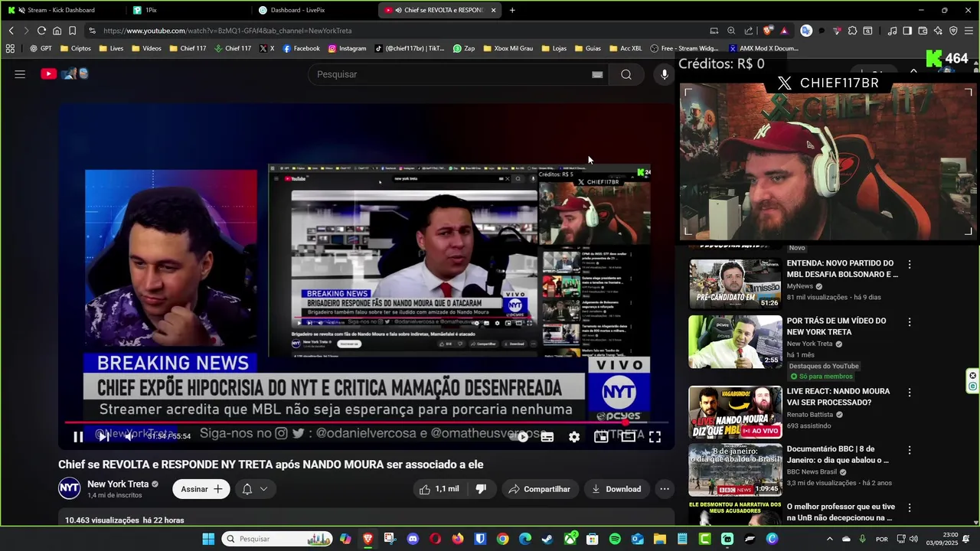Click the Download button

coord(616,489)
